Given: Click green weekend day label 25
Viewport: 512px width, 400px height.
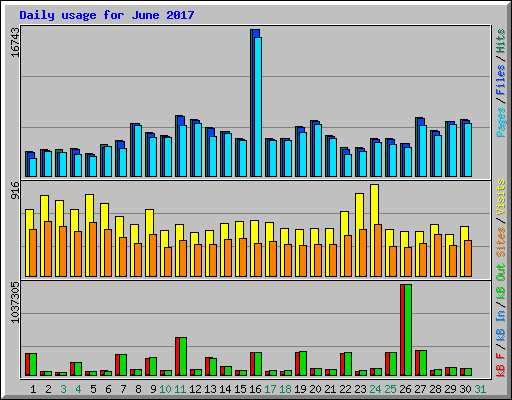Looking at the screenshot, I should point(390,389).
